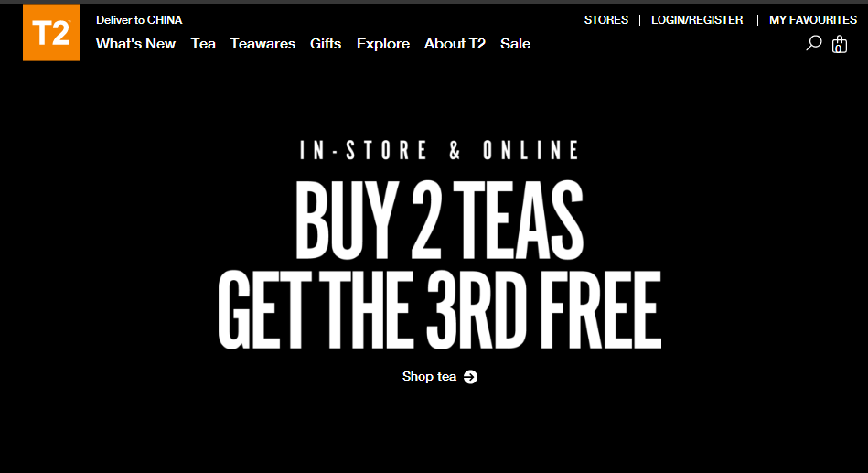Viewport: 868px width, 473px height.
Task: Click the BUY 2 TEAS headline
Action: pyautogui.click(x=439, y=220)
